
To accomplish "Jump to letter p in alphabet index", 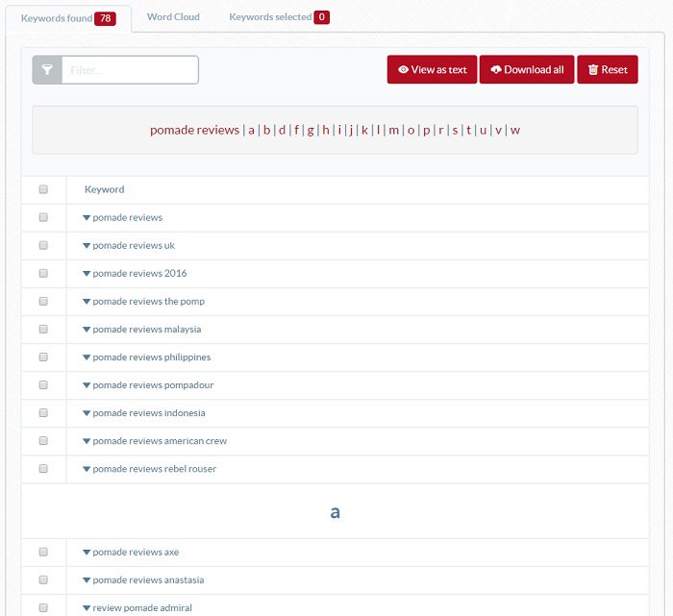I will tap(426, 130).
